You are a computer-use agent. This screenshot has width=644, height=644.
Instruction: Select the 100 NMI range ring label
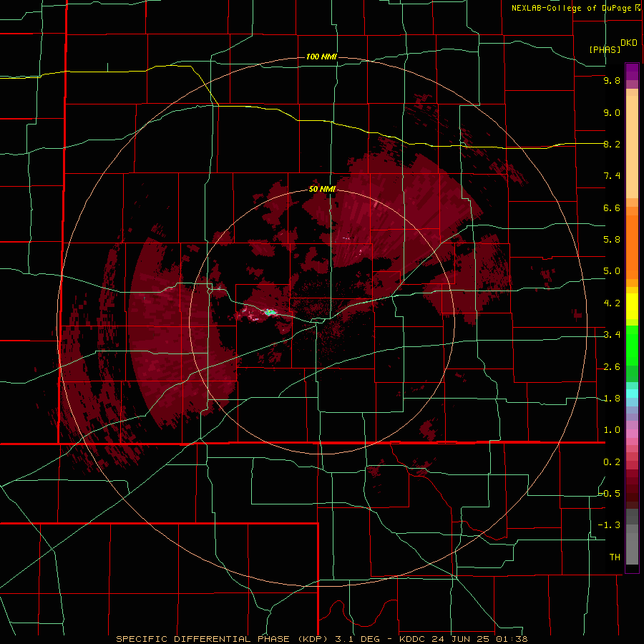321,57
